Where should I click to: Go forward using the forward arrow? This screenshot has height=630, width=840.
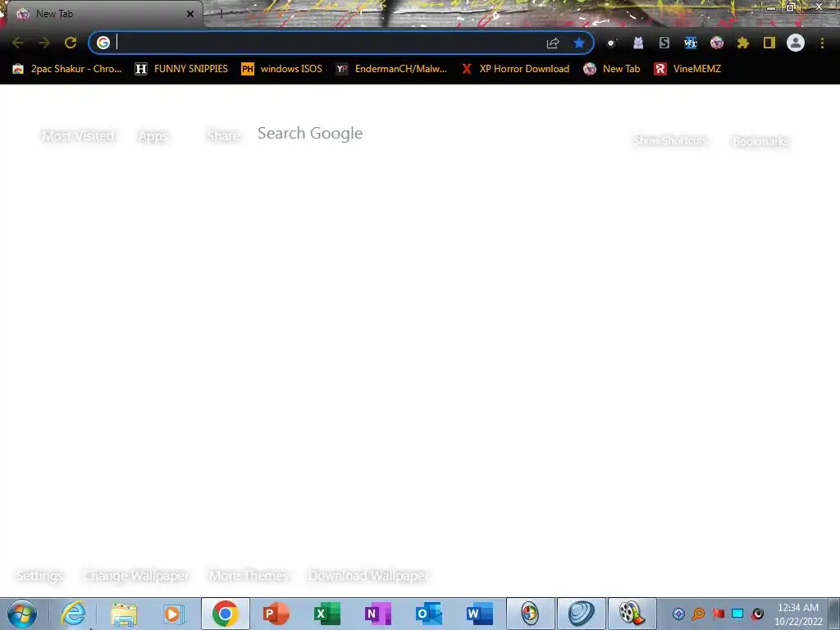[44, 43]
